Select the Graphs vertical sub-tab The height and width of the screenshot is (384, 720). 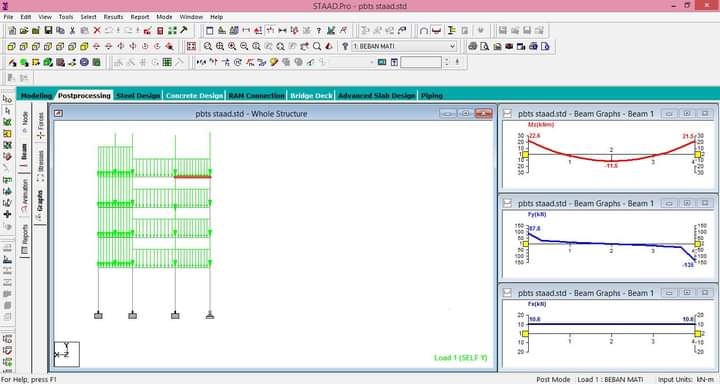point(41,205)
